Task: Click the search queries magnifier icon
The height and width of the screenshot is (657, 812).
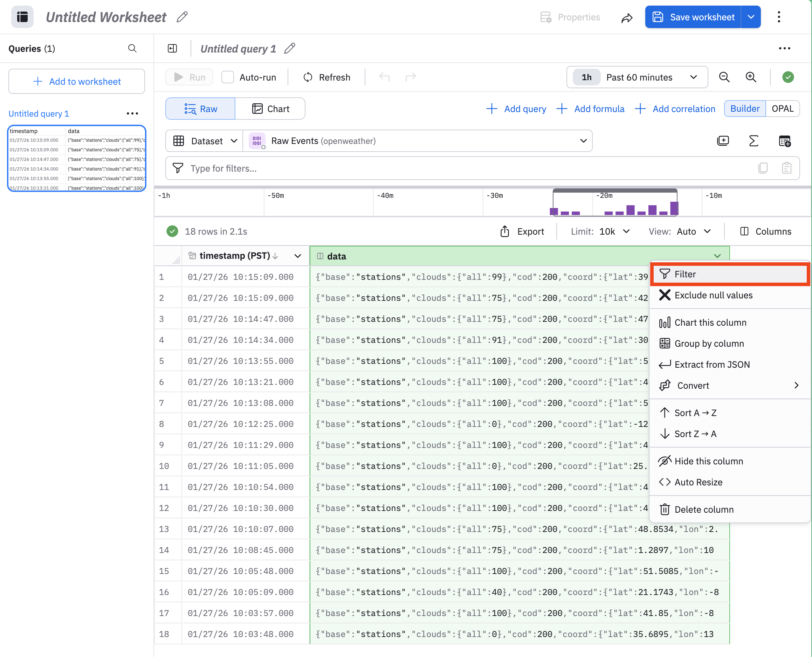Action: tap(132, 48)
